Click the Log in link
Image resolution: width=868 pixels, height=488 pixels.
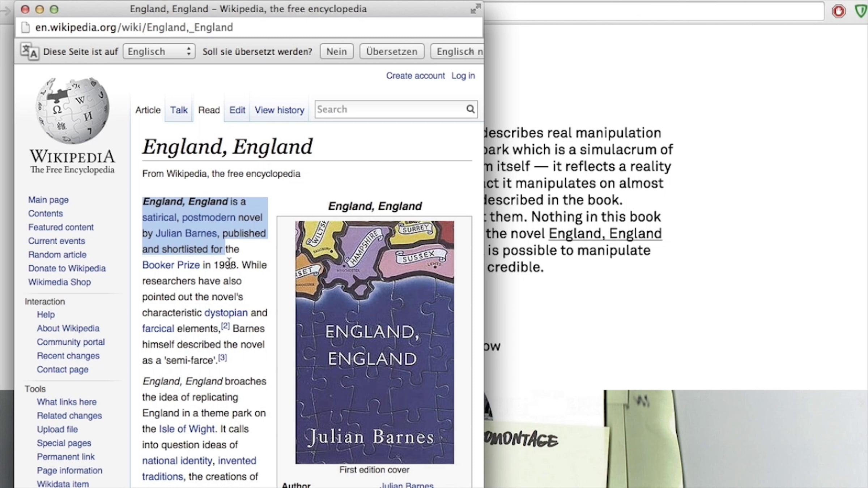click(x=463, y=76)
